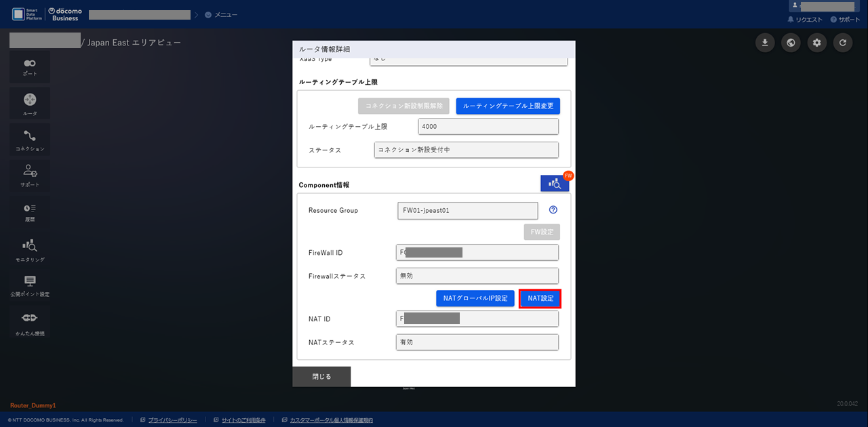
Task: Select the ルータ sidebar icon
Action: (30, 103)
